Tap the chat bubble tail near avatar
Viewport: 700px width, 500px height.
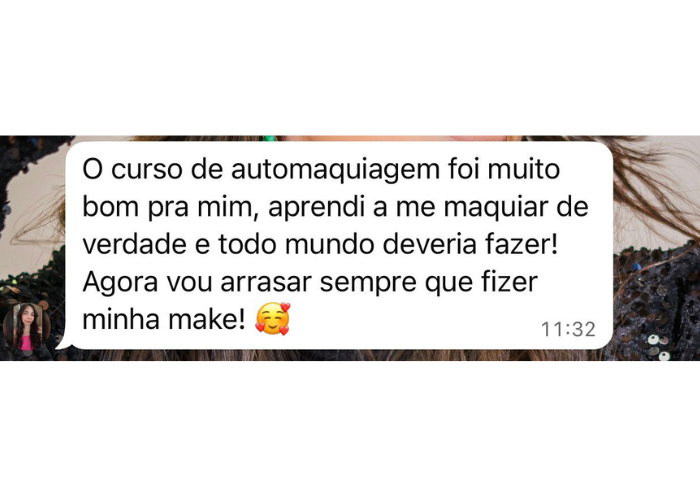[x=62, y=344]
